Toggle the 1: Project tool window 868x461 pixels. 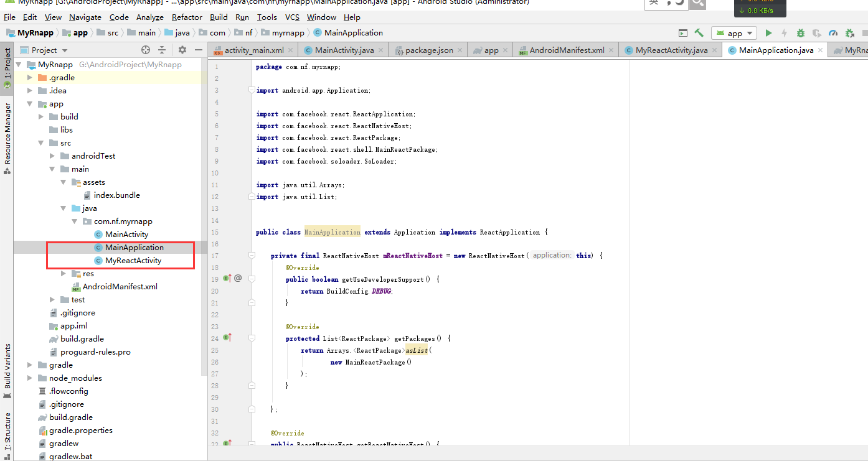coord(7,68)
